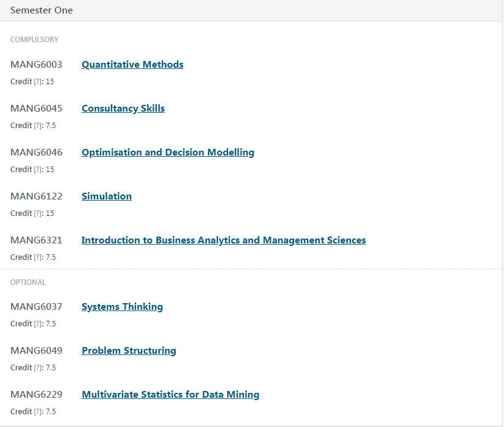Select the Systems Thinking module link
The height and width of the screenshot is (427, 504).
point(122,307)
